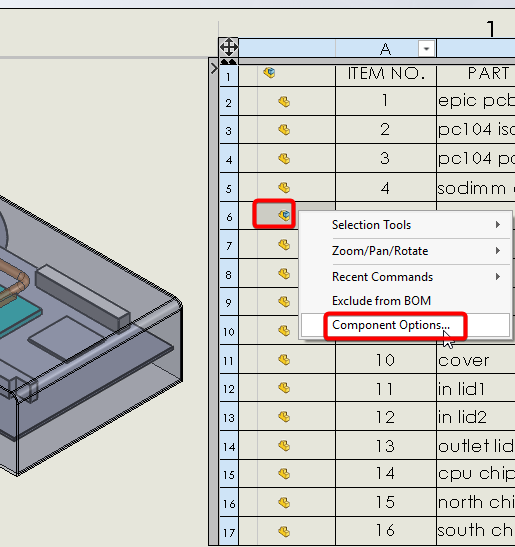
Task: Click the 'sodimm' part cell
Action: click(x=476, y=188)
